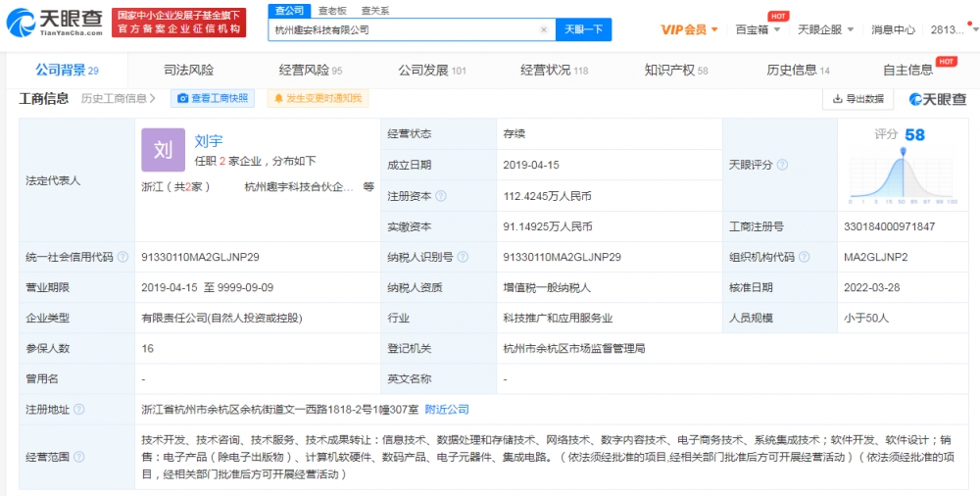Click the help icon beside 经营范围
The width and height of the screenshot is (980, 496).
coord(78,457)
